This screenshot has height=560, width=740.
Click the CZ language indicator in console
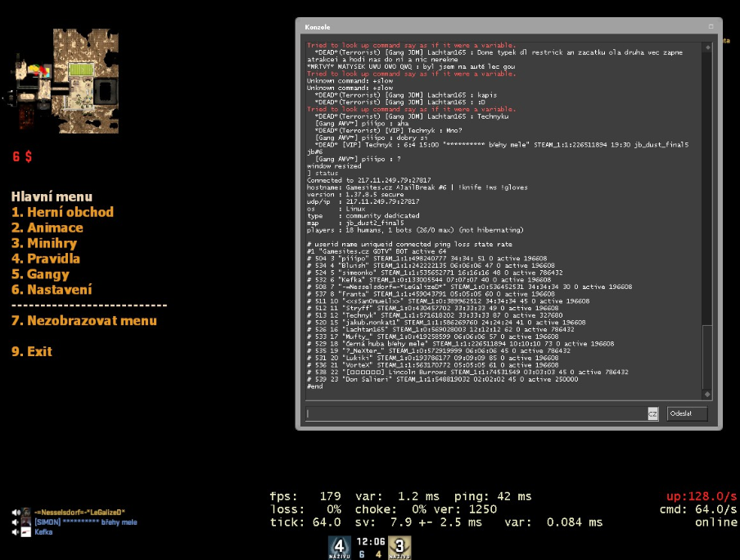(652, 414)
